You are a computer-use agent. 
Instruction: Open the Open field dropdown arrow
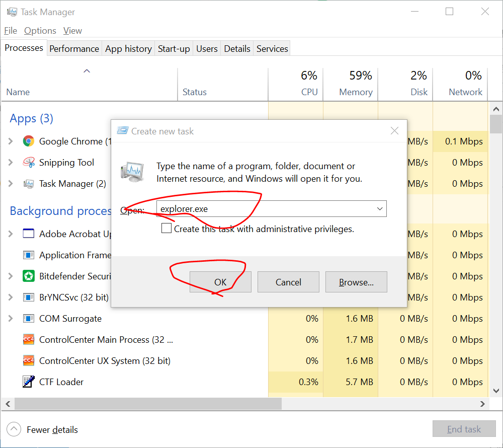(380, 208)
